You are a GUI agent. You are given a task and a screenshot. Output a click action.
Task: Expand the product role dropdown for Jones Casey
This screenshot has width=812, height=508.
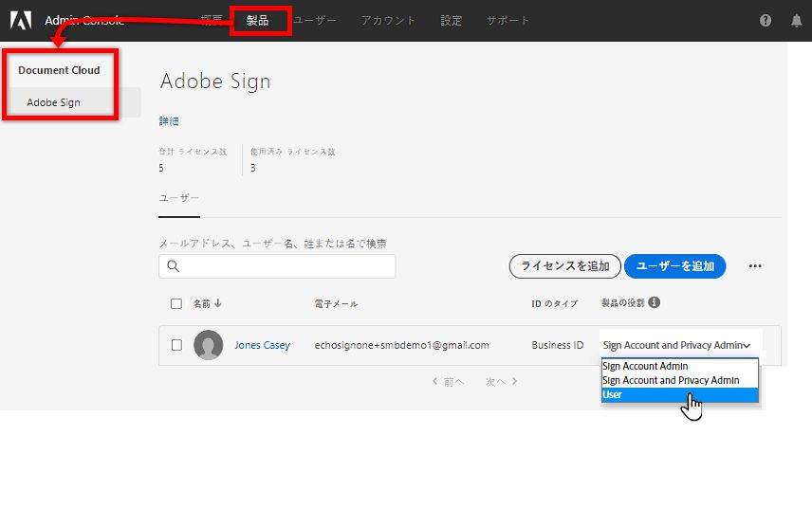(x=677, y=346)
